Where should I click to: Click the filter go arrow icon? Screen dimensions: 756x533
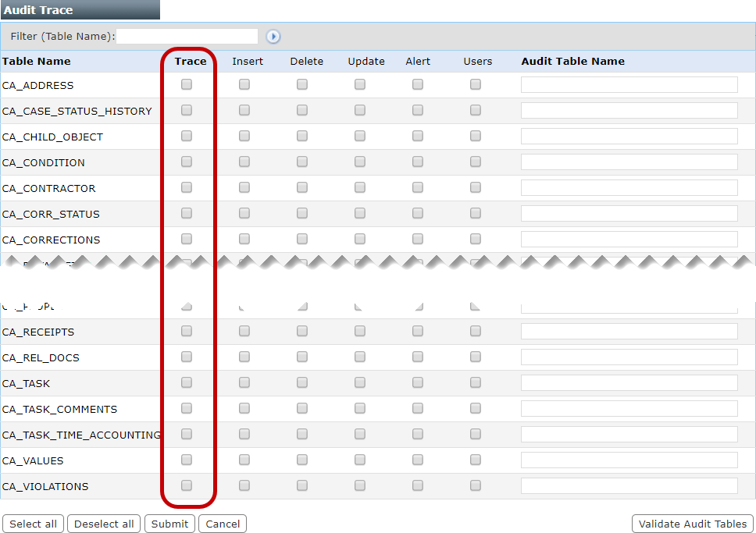coord(273,37)
